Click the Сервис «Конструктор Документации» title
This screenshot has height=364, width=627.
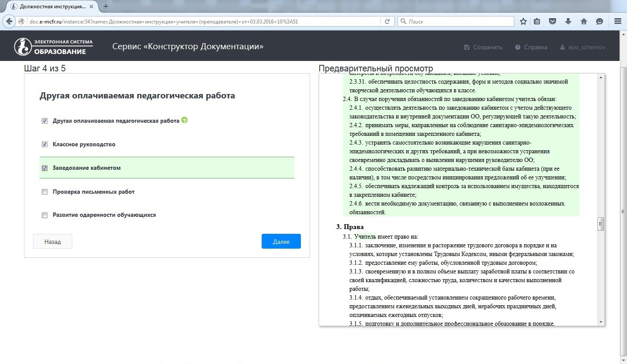[188, 47]
